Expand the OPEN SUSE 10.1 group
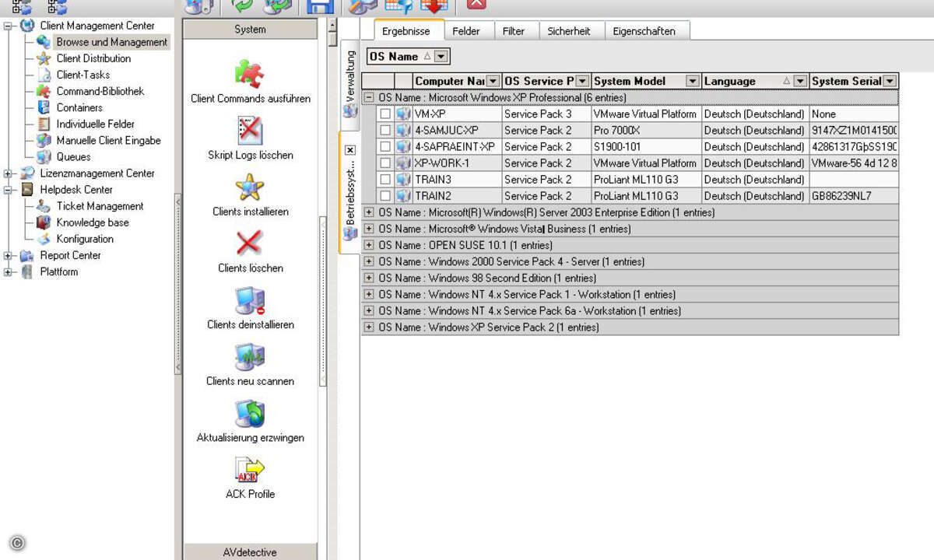Screen dimensions: 934x560 pyautogui.click(x=369, y=245)
